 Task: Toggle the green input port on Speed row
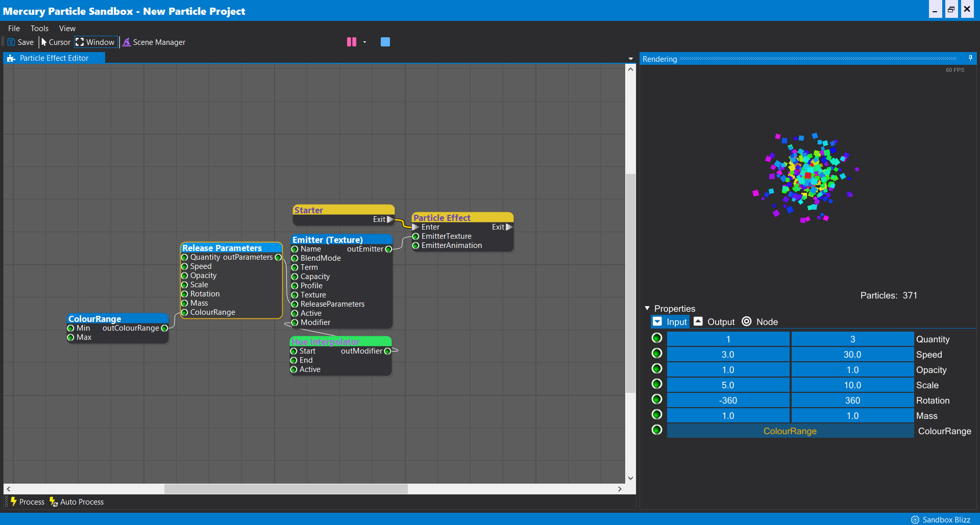pos(656,353)
